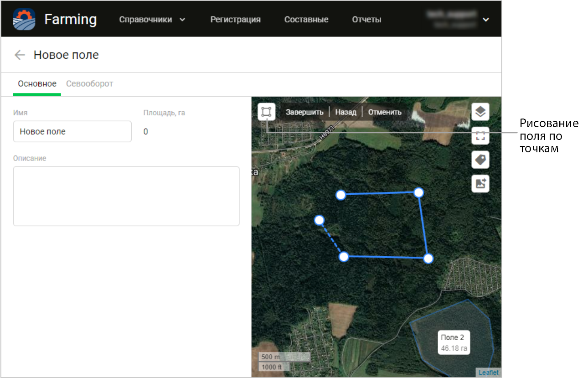Go back using the left arrow icon
This screenshot has width=588, height=378.
pyautogui.click(x=19, y=55)
